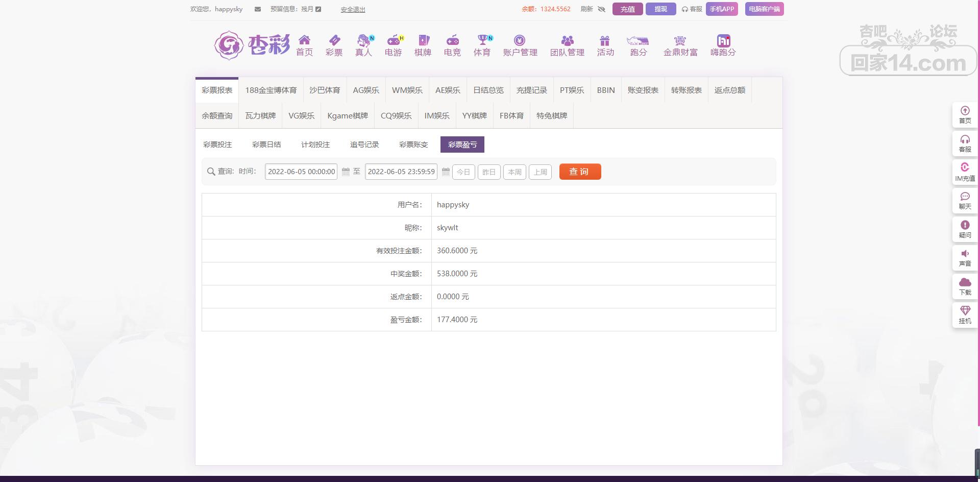Open calendar picker for start date

pos(346,172)
